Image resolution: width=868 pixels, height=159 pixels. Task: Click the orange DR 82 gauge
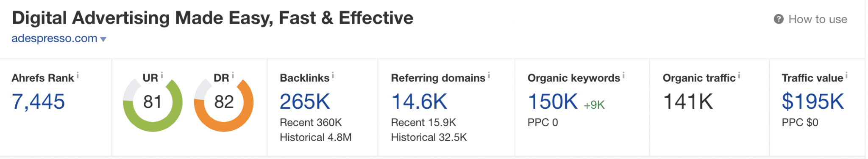pyautogui.click(x=224, y=102)
